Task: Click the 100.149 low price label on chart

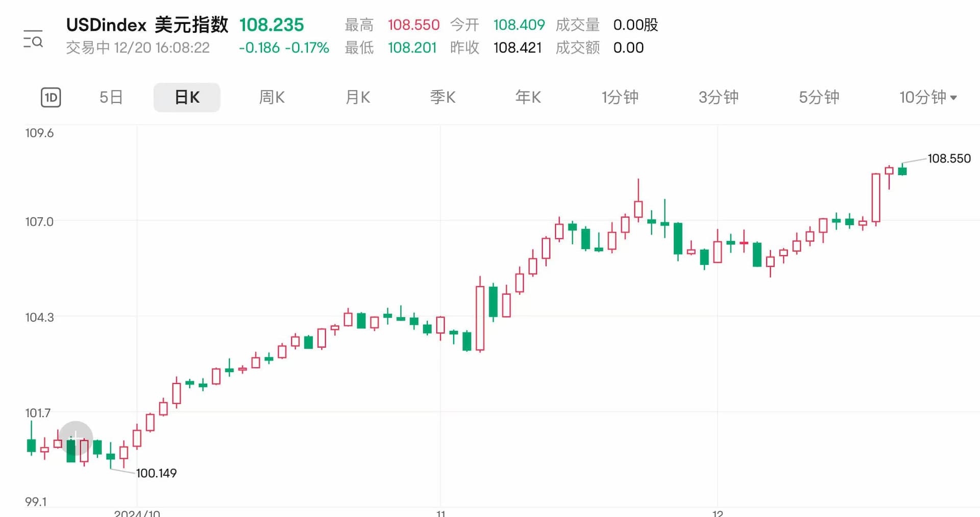Action: (x=156, y=473)
